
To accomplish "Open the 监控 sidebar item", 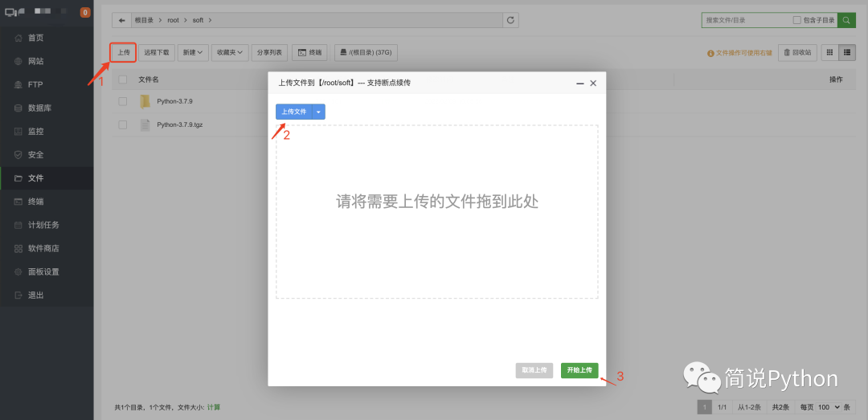I will pos(47,131).
